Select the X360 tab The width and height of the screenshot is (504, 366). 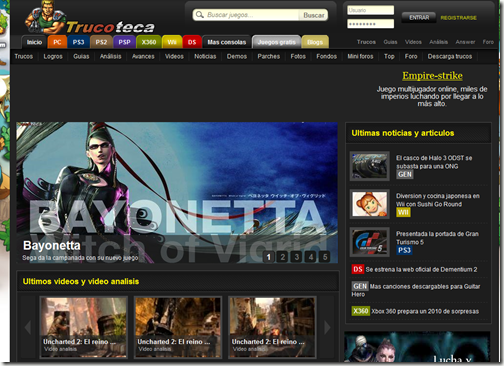click(149, 42)
